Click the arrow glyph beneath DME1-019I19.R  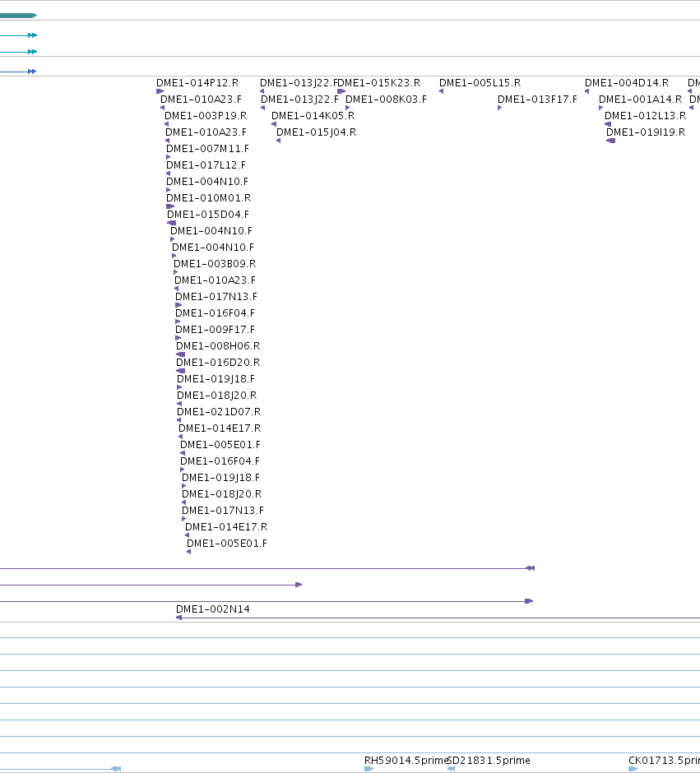pyautogui.click(x=611, y=141)
